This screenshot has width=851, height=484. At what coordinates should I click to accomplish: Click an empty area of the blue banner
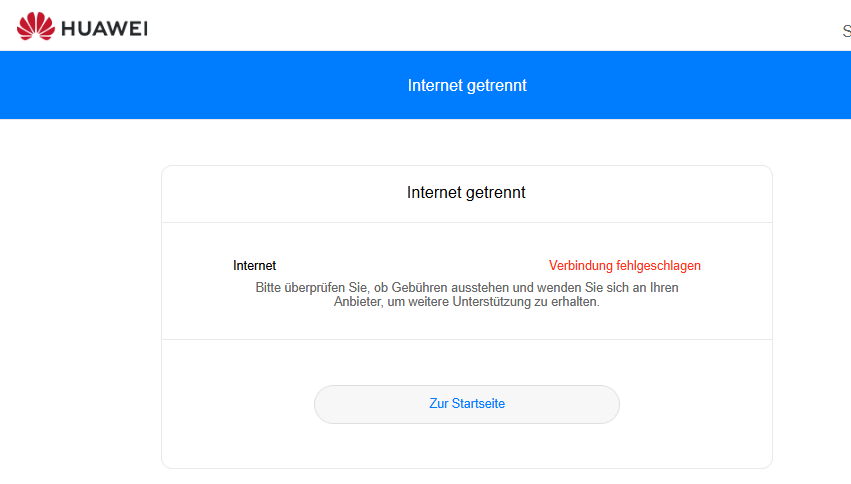pyautogui.click(x=200, y=85)
